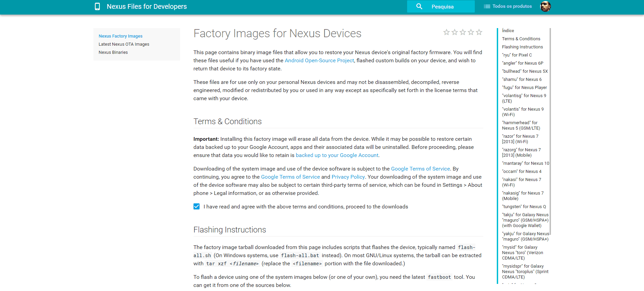Go to "mysidspr" for Galaxy Nexus toroplus
Image resolution: width=644 pixels, height=291 pixels.
click(525, 272)
